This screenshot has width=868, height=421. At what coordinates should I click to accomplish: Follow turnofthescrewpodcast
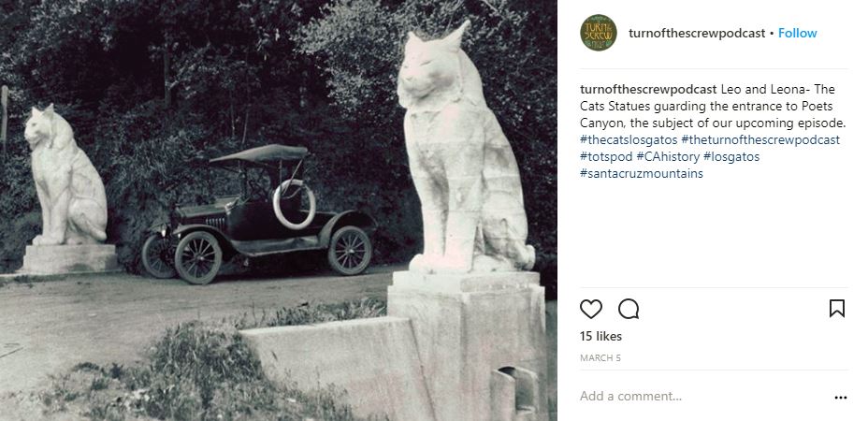point(797,34)
